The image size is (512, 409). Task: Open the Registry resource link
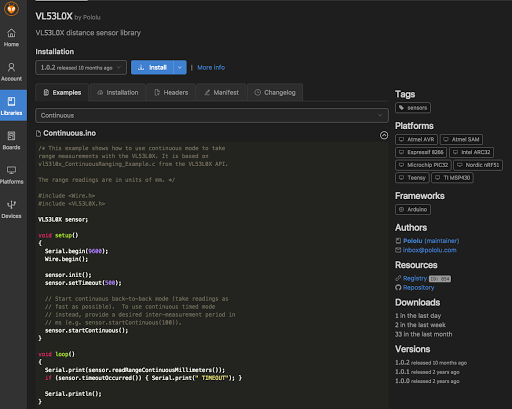tap(415, 278)
